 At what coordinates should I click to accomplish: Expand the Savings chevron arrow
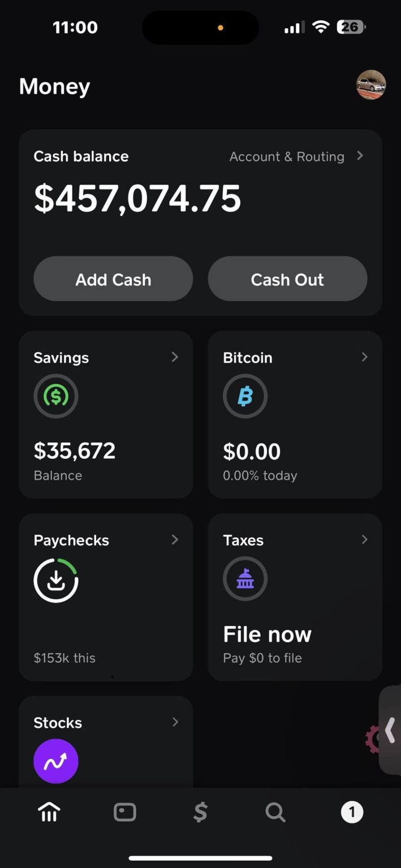175,357
